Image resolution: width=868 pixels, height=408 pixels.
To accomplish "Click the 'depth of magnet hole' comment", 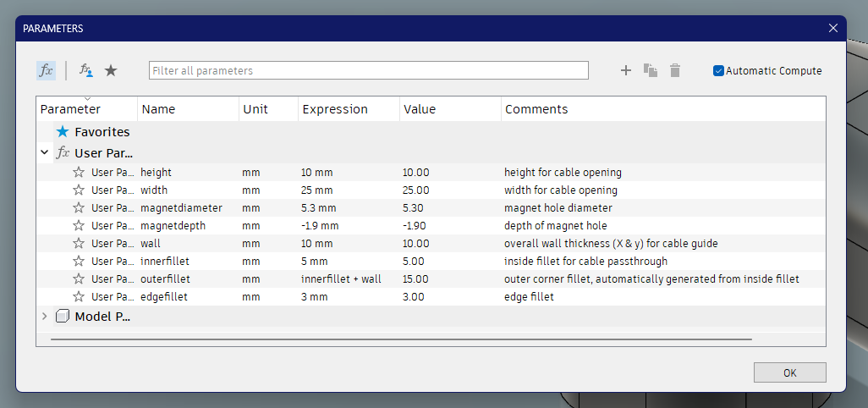I will pos(556,225).
